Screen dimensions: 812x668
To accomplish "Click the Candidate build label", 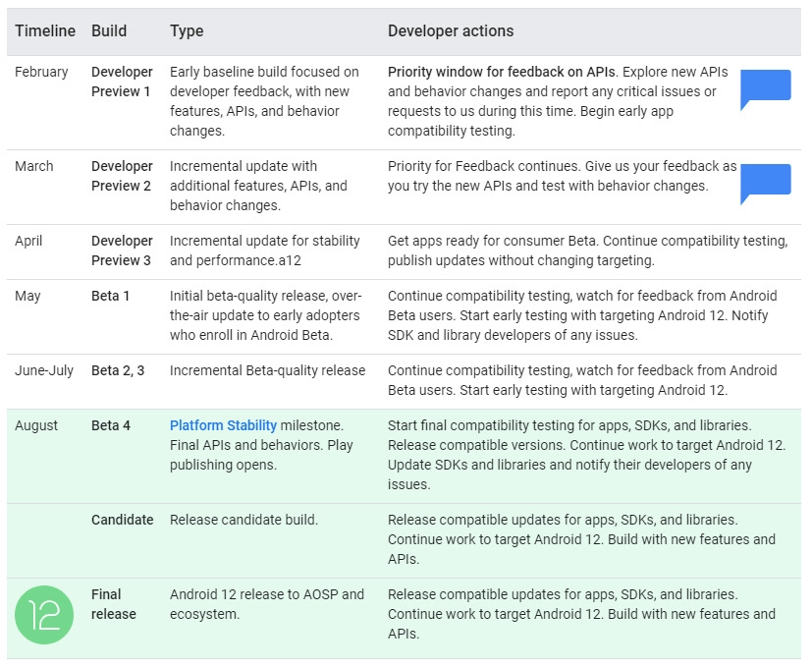I will click(x=122, y=520).
